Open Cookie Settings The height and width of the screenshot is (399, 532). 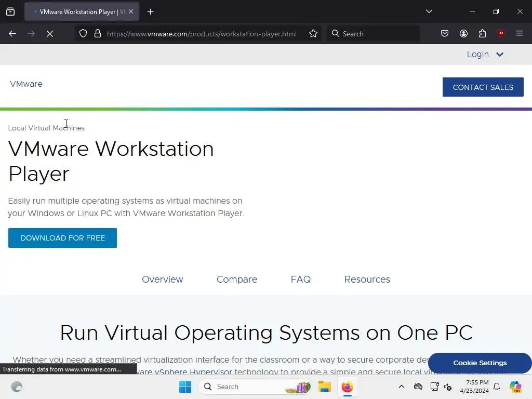pyautogui.click(x=480, y=363)
